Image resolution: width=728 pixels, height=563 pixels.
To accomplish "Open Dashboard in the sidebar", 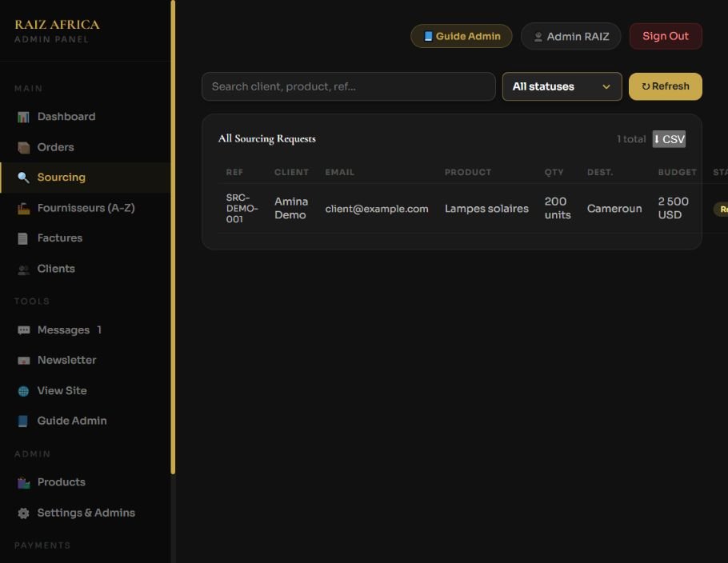I will click(86, 117).
